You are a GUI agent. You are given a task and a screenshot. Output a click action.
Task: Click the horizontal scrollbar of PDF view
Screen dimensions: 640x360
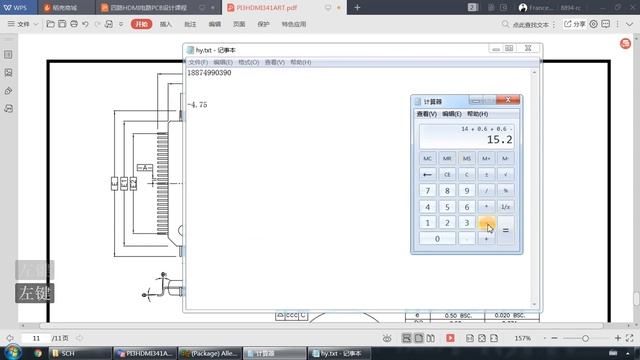[x=321, y=326]
